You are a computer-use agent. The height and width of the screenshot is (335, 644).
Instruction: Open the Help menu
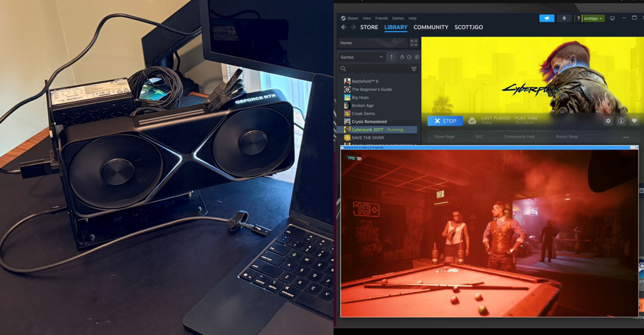coord(413,18)
